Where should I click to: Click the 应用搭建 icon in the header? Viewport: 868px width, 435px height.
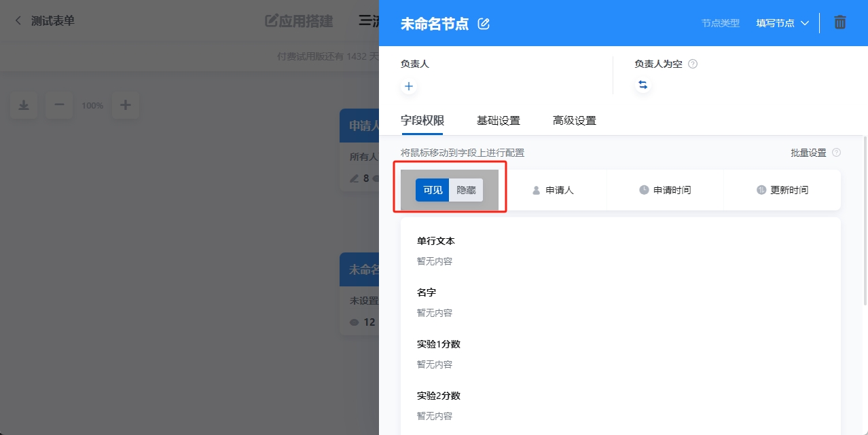pyautogui.click(x=272, y=21)
